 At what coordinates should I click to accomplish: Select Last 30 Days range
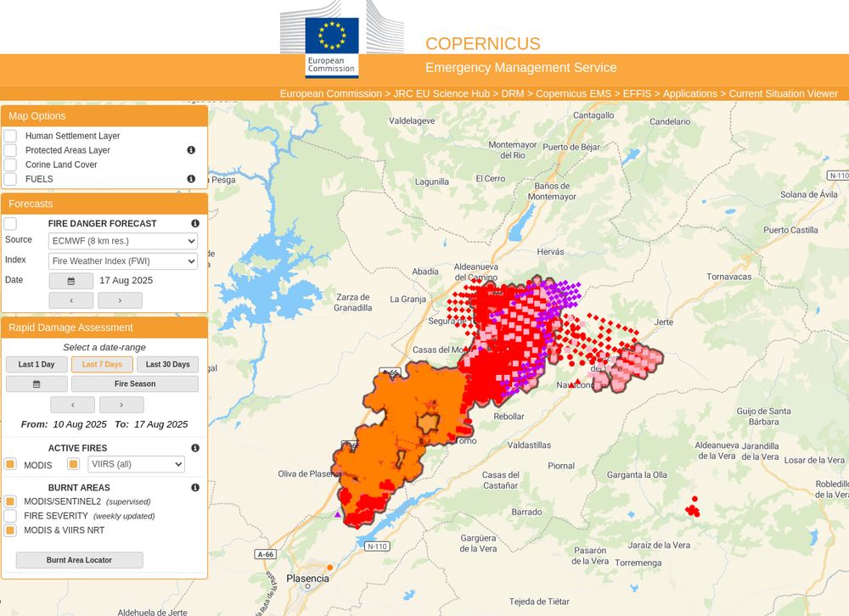(x=167, y=364)
